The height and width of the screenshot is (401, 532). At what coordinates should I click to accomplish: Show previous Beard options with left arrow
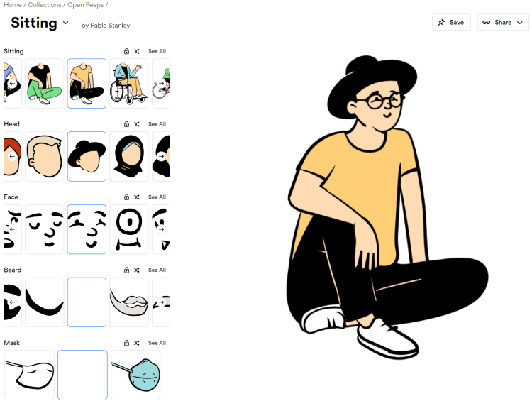pyautogui.click(x=12, y=302)
